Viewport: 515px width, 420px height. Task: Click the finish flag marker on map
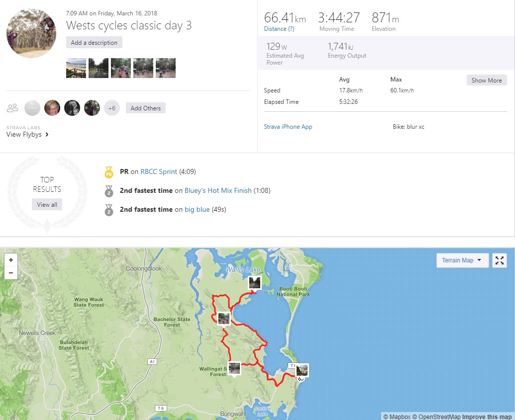tap(301, 379)
